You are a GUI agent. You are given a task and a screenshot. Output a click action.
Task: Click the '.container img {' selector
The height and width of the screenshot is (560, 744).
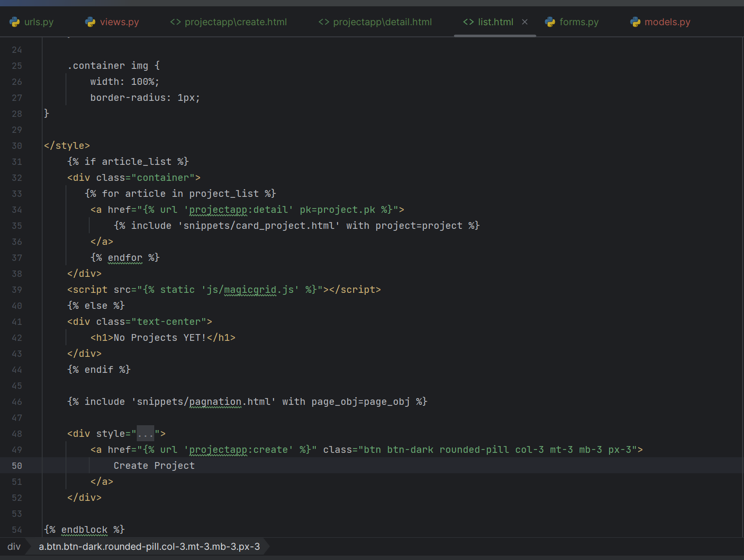[x=113, y=66]
